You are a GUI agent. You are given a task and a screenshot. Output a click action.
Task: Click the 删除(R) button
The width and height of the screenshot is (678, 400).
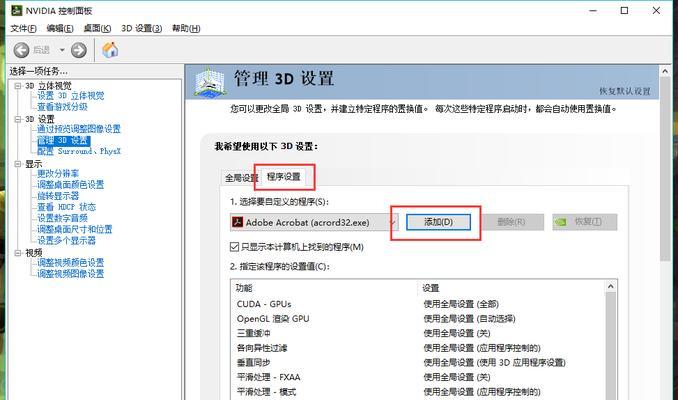511,222
